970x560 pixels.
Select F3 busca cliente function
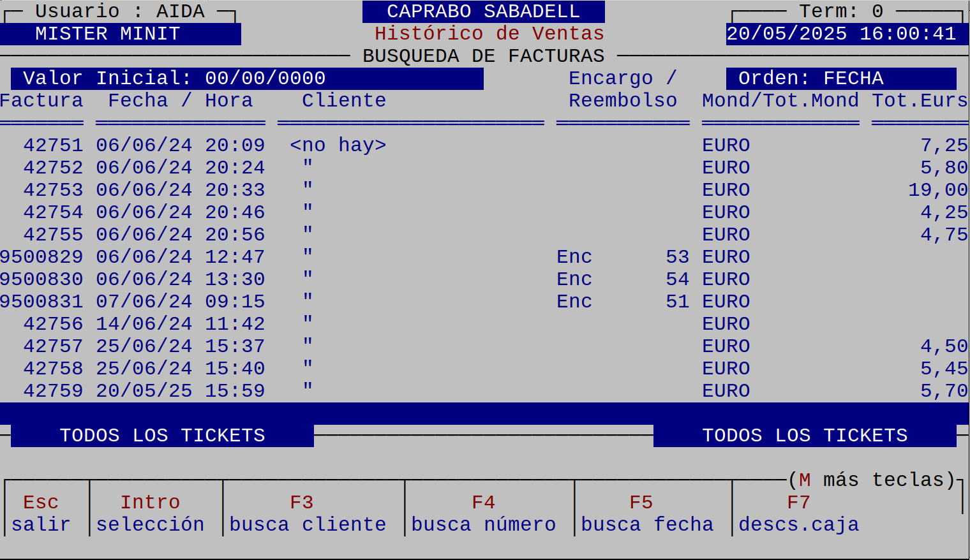[x=308, y=513]
